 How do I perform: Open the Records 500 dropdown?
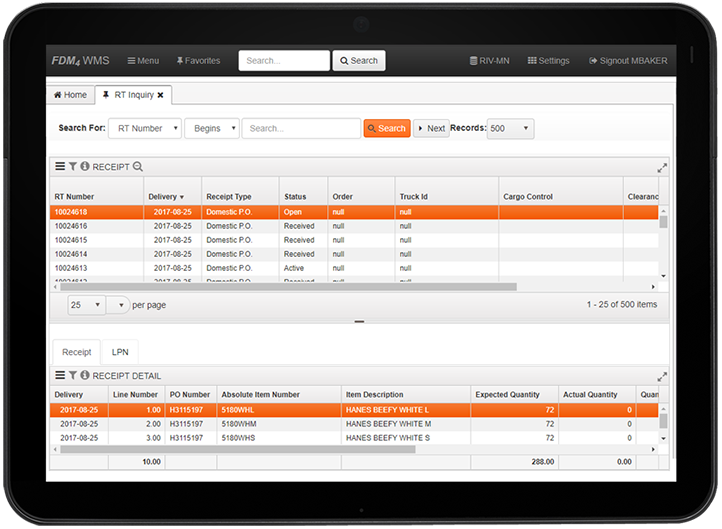[x=510, y=128]
